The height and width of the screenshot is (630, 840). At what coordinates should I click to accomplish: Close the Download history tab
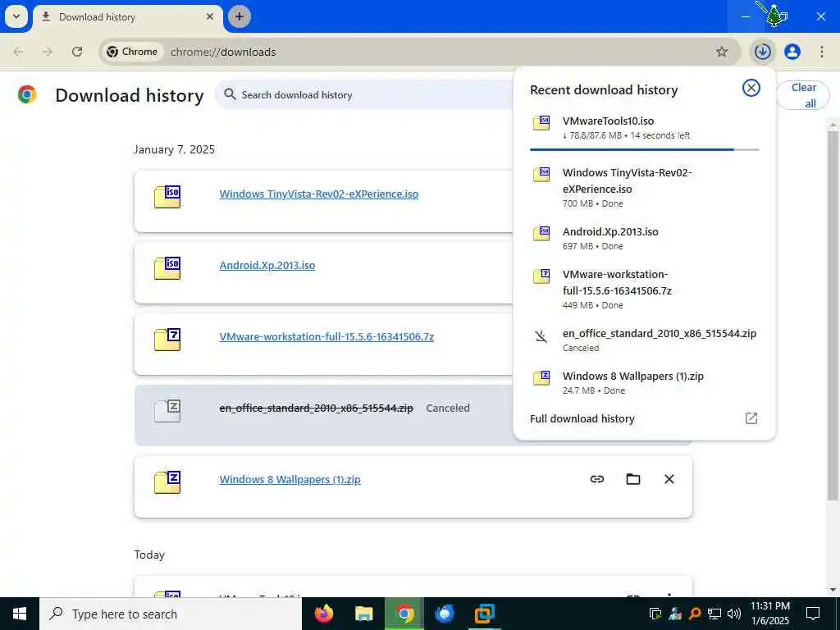[x=210, y=16]
